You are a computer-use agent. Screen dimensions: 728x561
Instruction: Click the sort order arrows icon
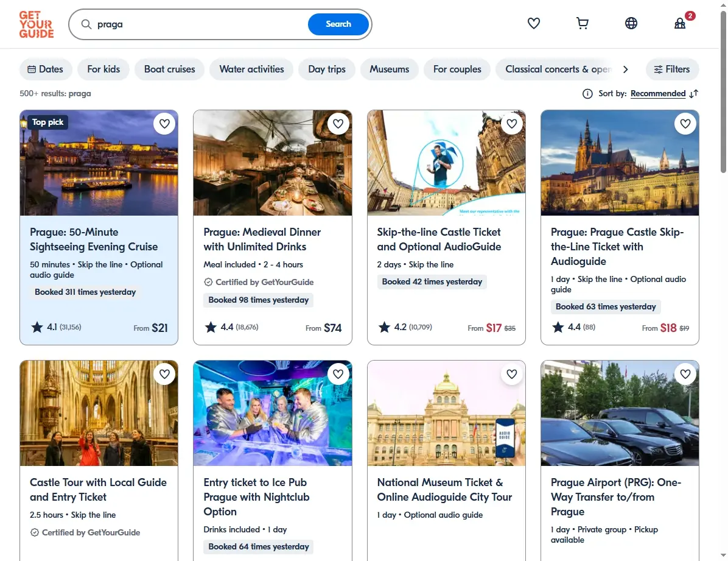click(694, 94)
